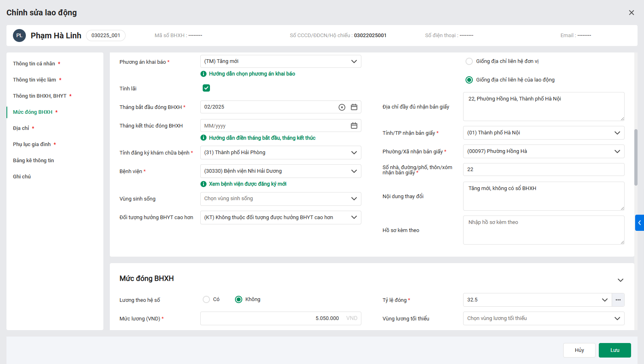This screenshot has height=364, width=644.
Task: Click the ellipsis button beside Tỷ lệ đóng
Action: pos(618,300)
